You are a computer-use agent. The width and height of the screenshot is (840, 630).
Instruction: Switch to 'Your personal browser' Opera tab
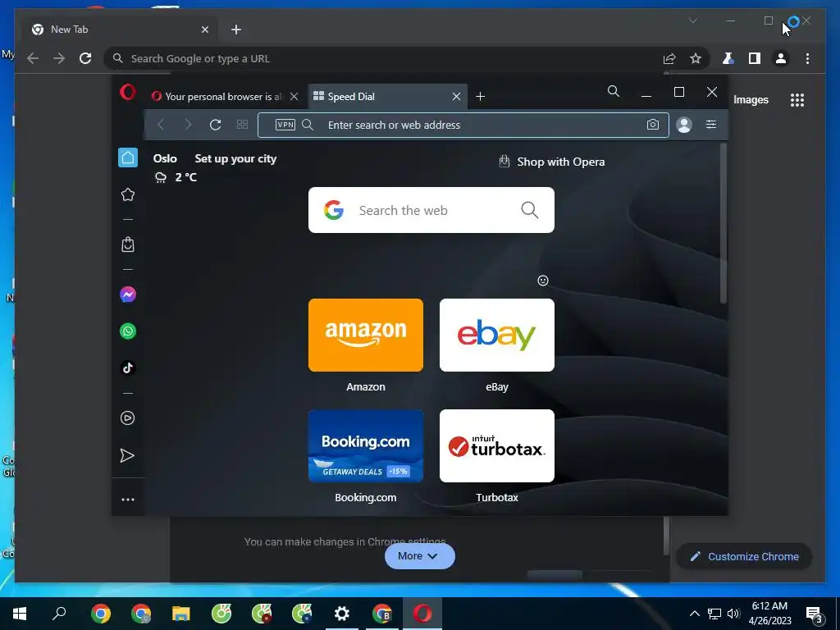(223, 97)
